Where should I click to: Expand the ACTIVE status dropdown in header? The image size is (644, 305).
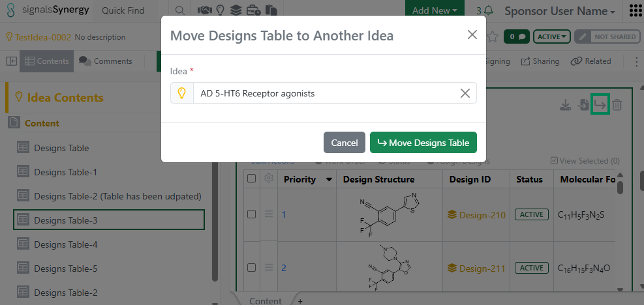(552, 36)
